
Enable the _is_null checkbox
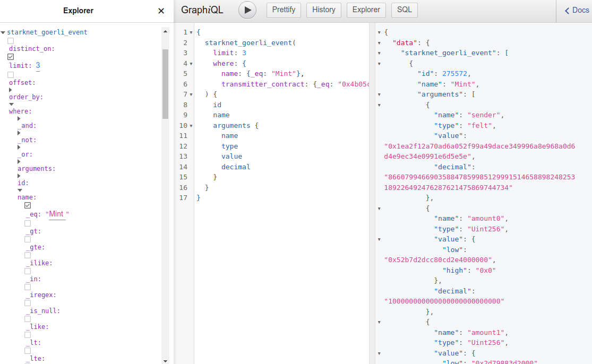click(x=28, y=303)
